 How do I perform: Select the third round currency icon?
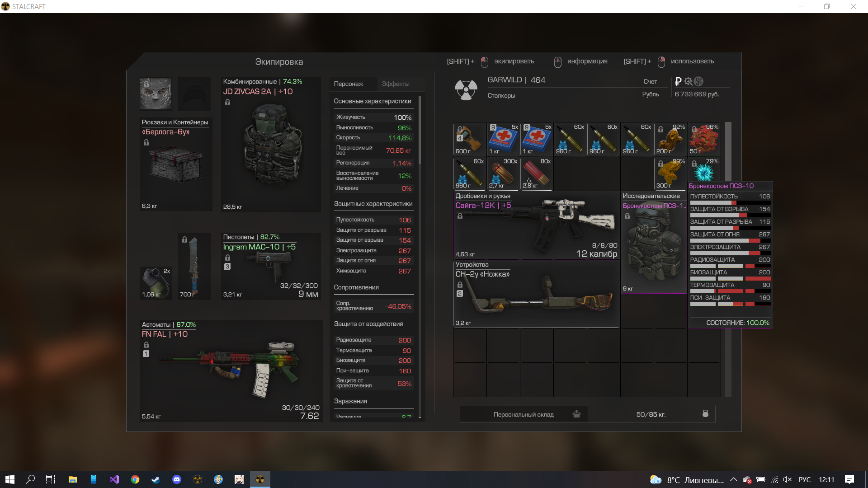[x=698, y=81]
